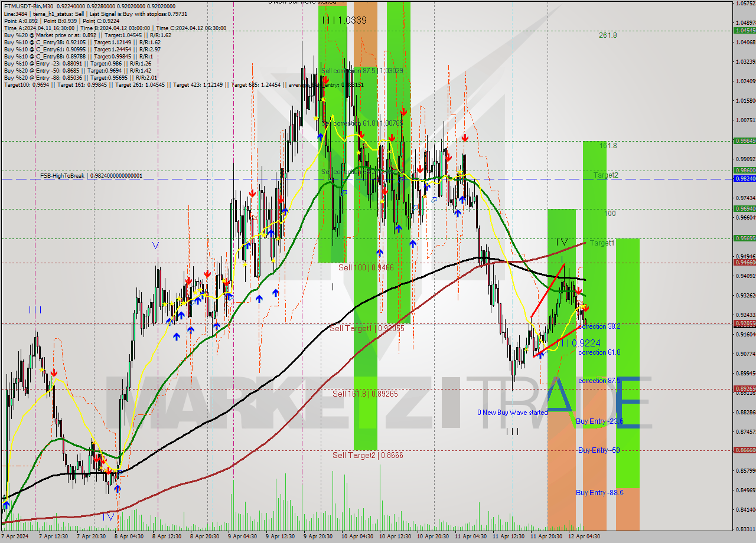756x543 pixels.
Task: Click the green 0.98600 price axis tag
Action: 744,170
